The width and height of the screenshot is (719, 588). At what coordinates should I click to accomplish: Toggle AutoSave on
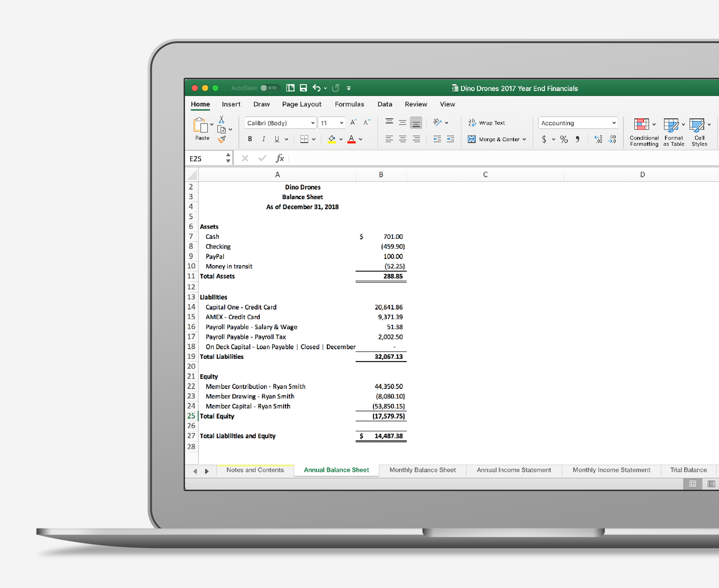[x=265, y=87]
